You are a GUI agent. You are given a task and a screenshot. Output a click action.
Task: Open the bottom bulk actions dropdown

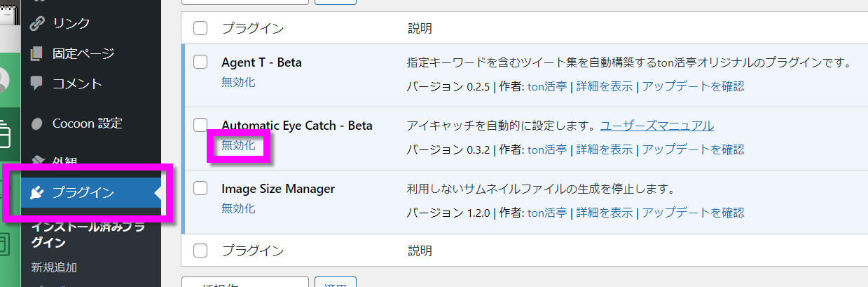click(245, 283)
